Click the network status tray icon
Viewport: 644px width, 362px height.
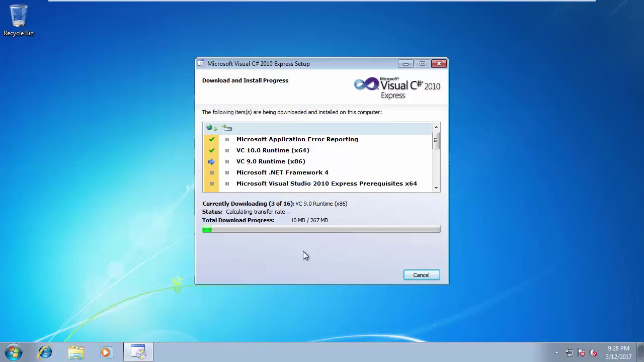[569, 353]
